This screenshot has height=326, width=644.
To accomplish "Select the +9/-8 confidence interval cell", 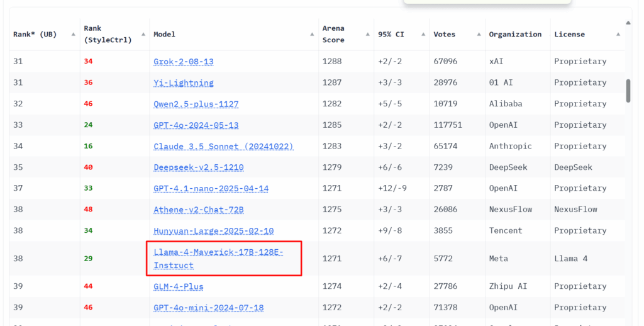I will pos(390,230).
